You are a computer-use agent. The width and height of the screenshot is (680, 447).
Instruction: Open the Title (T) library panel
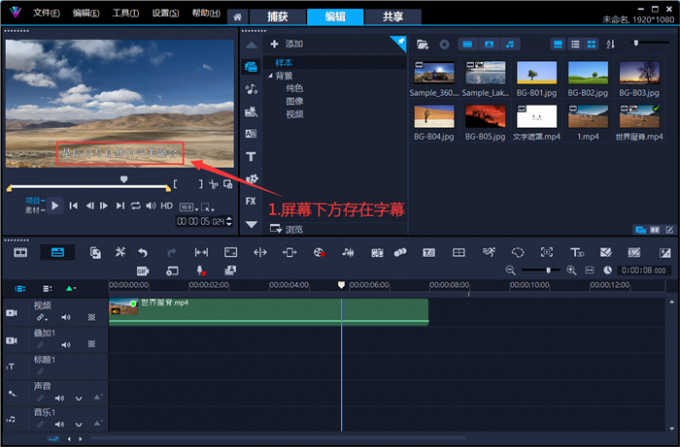[251, 156]
